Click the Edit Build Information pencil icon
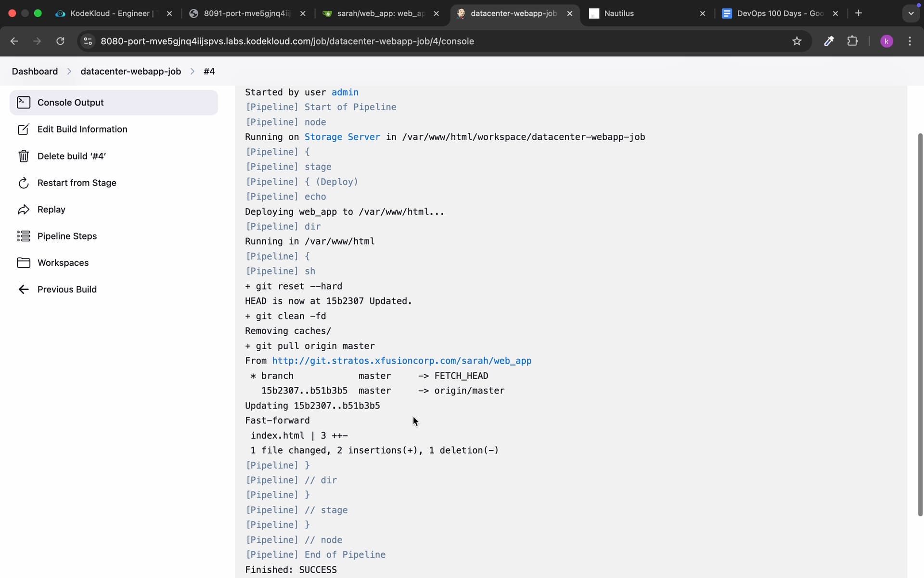 pos(24,129)
